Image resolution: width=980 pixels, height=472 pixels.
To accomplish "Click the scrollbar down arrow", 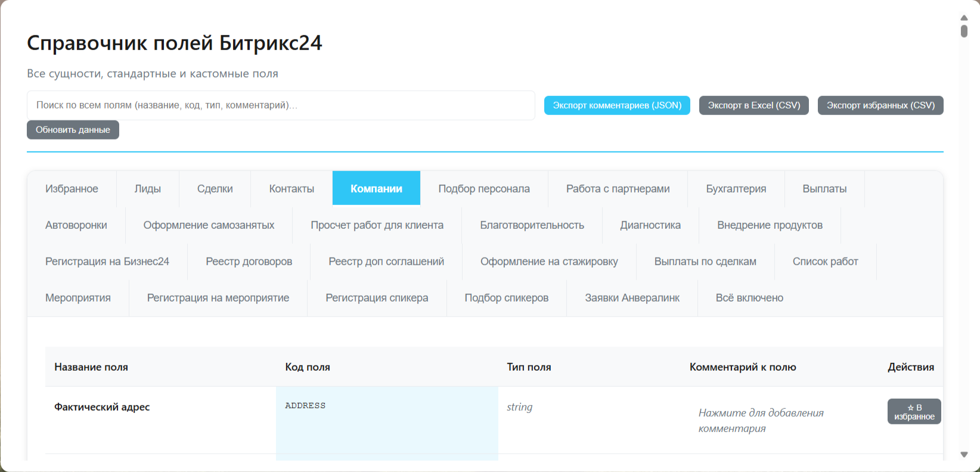I will pyautogui.click(x=964, y=455).
